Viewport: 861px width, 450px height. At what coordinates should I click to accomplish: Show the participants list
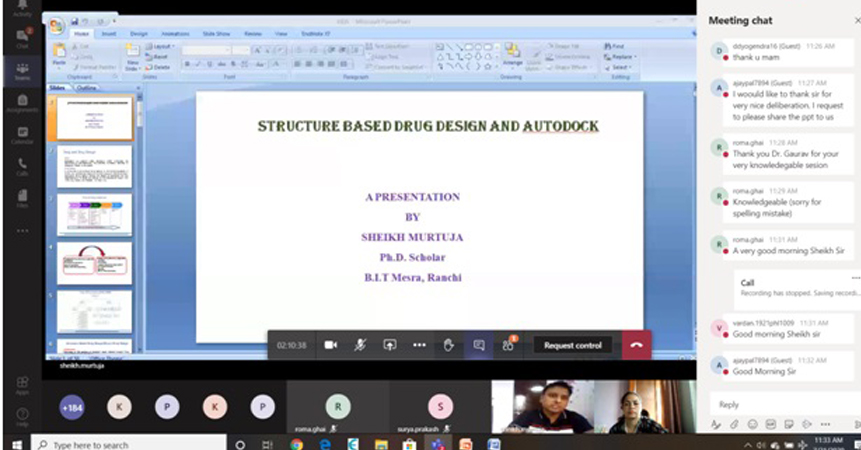[508, 345]
